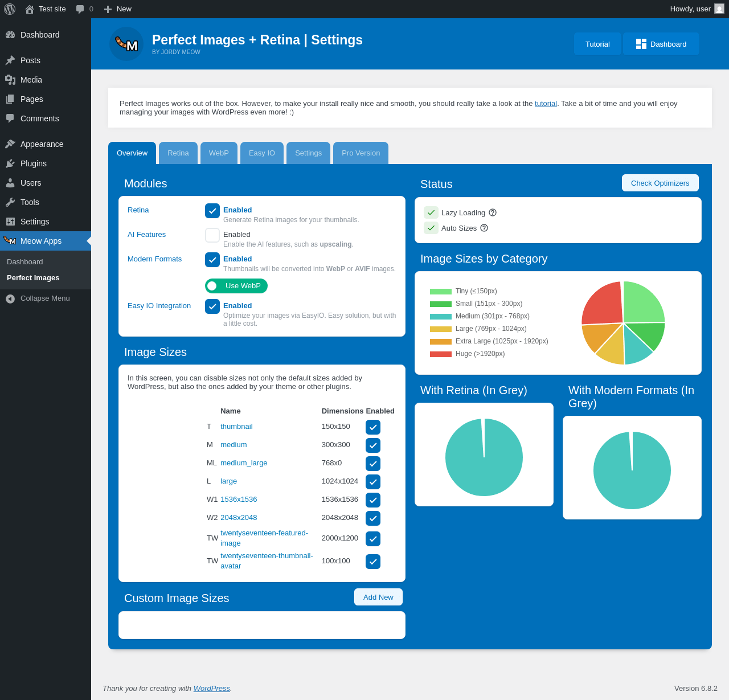Click the Collapse Menu arrow icon
This screenshot has height=700, width=729.
point(10,298)
